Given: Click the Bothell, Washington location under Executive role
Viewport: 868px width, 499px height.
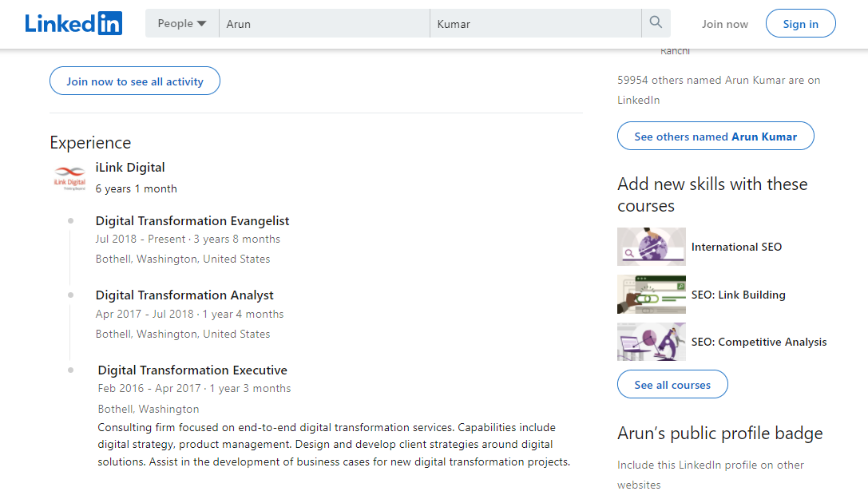Looking at the screenshot, I should tap(149, 409).
